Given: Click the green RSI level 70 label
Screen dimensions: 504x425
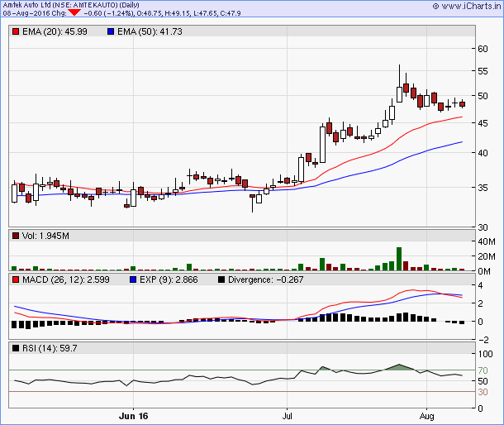Looking at the screenshot, I should pos(483,370).
